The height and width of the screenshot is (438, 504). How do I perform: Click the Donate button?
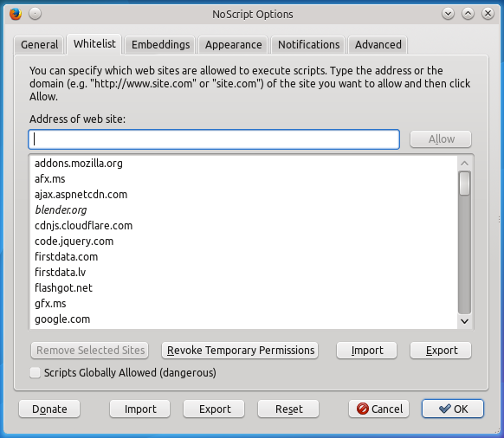click(49, 409)
